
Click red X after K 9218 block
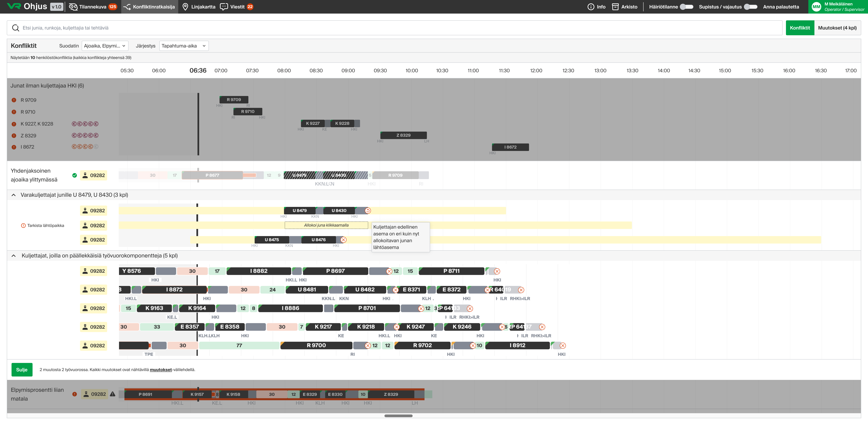click(x=397, y=327)
